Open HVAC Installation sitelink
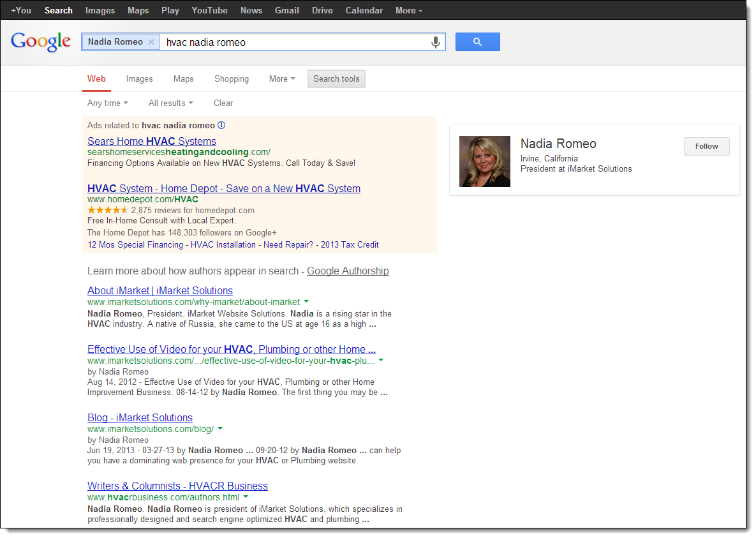 (223, 245)
